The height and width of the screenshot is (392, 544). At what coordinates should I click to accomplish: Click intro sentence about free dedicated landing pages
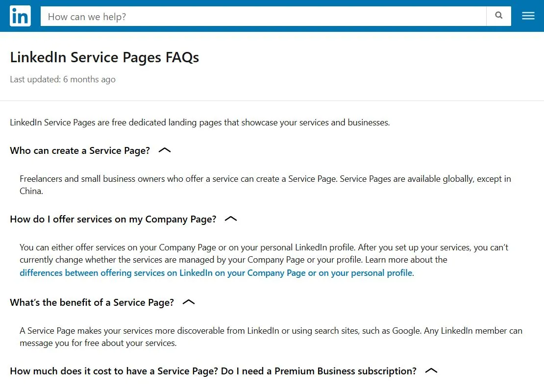200,122
